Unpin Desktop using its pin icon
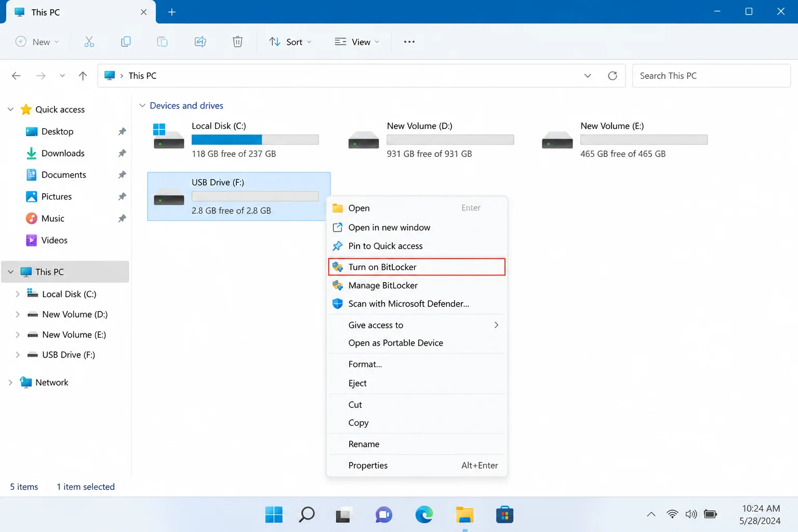 pyautogui.click(x=122, y=131)
